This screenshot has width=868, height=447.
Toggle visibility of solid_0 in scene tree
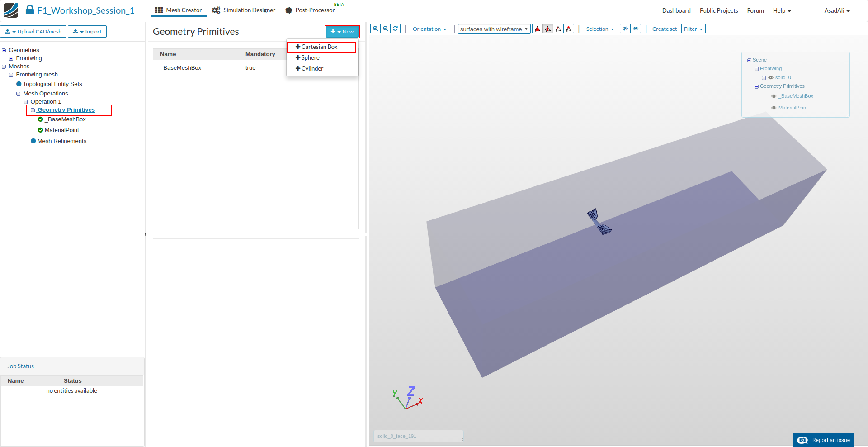click(771, 78)
